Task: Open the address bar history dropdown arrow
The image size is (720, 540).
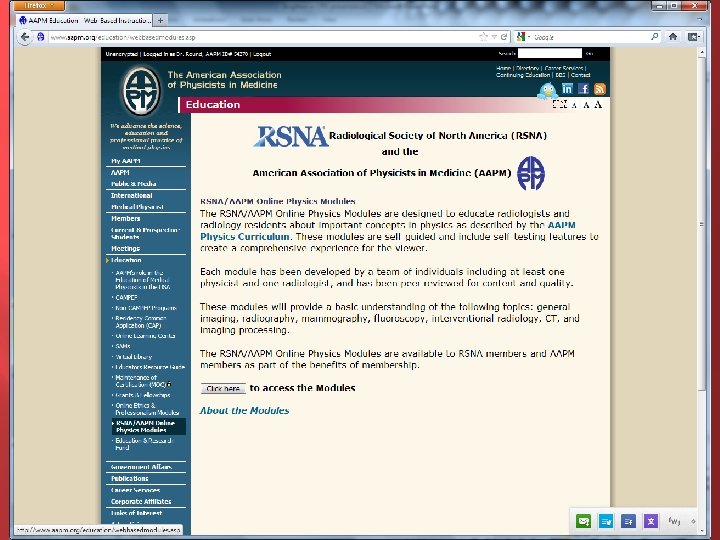Action: (494, 37)
